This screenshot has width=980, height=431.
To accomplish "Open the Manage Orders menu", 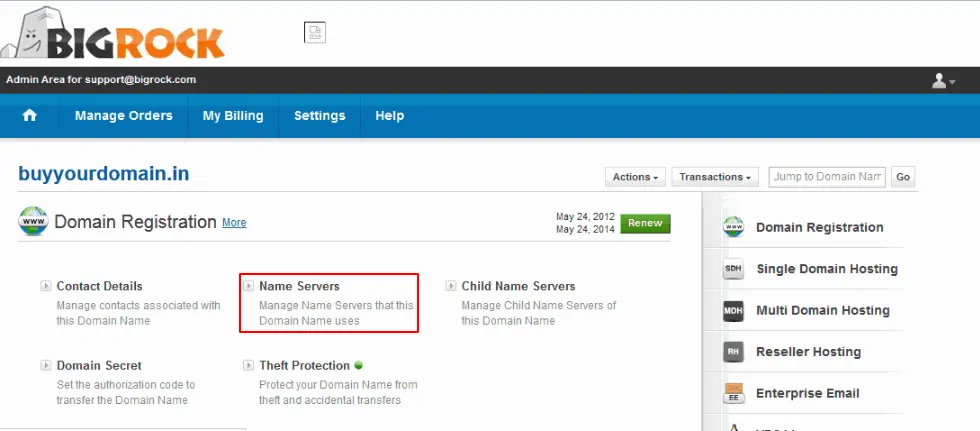I will [124, 116].
